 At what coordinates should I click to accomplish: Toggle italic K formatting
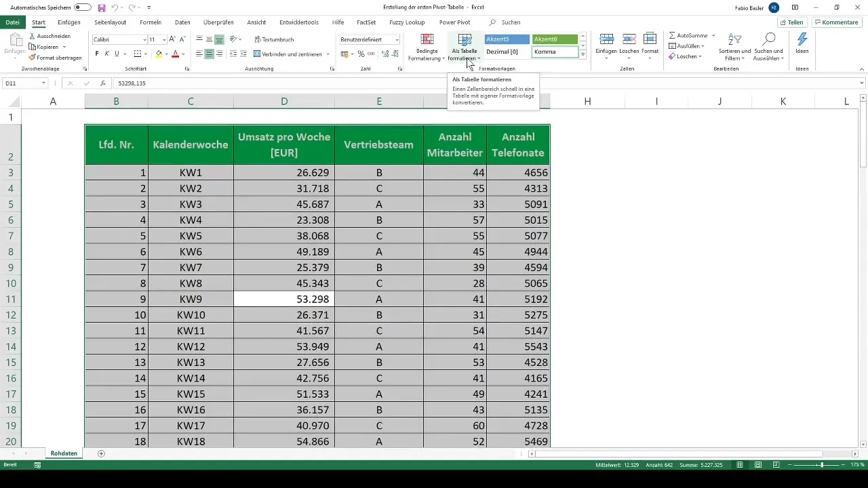pos(106,54)
